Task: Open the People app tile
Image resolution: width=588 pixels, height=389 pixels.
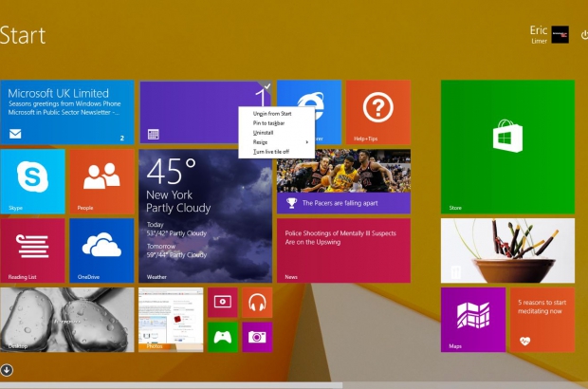Action: 101,181
